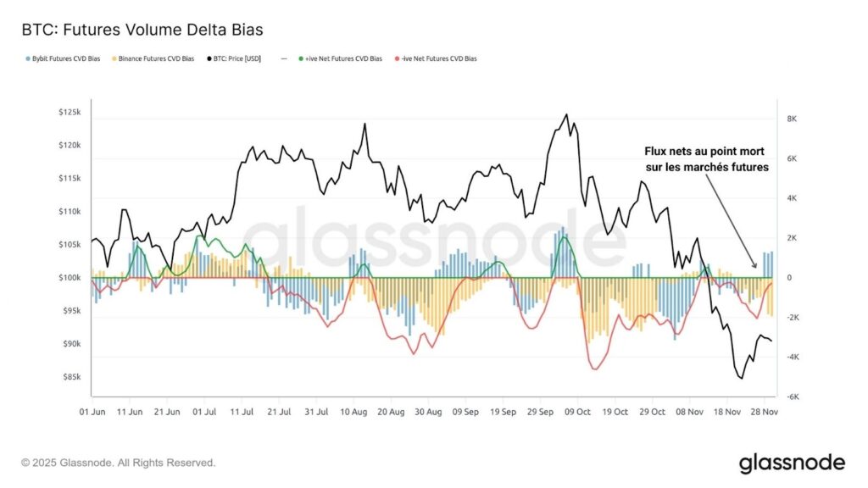Click the 28 Nov date on x-axis

click(x=764, y=412)
